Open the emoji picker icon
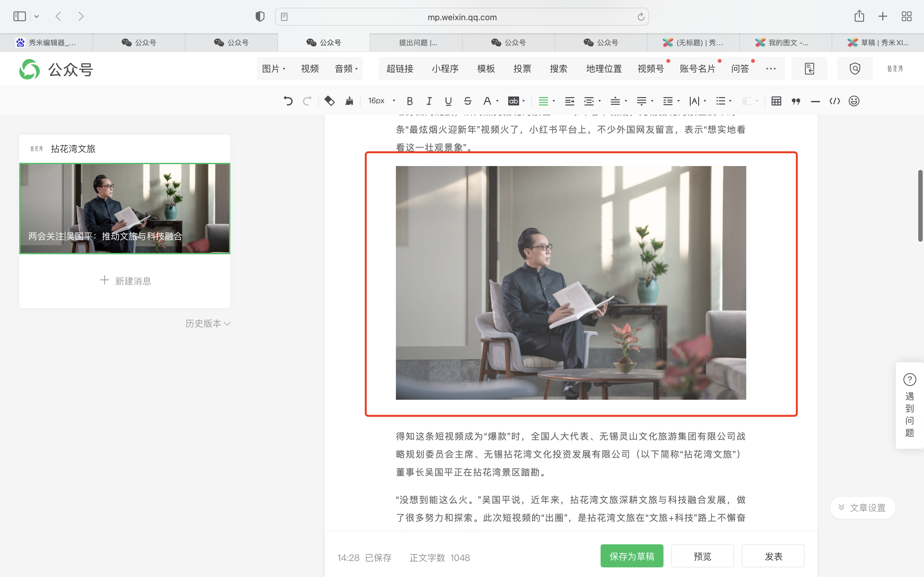 pyautogui.click(x=854, y=101)
